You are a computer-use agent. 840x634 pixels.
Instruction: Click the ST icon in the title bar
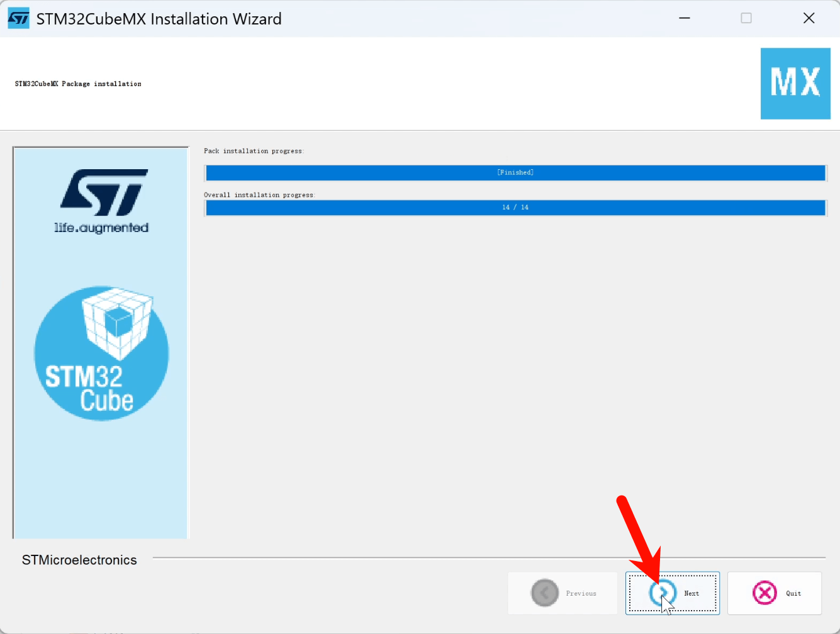(18, 18)
